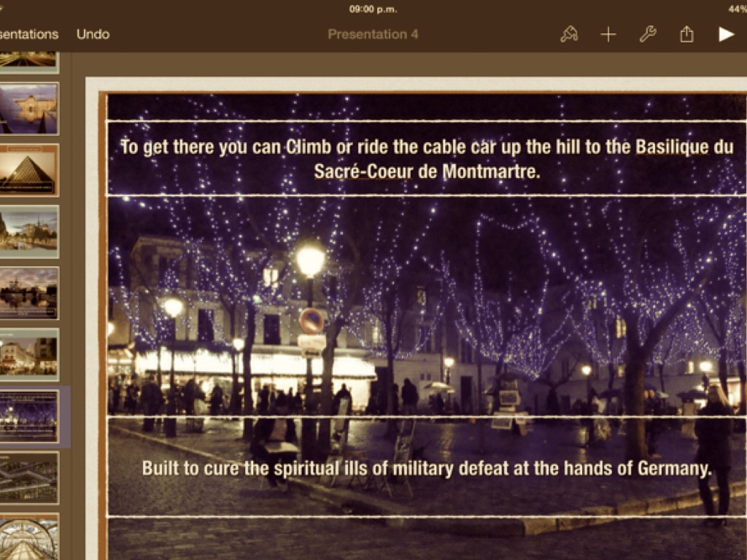The image size is (747, 560).
Task: Open the Format paintbrush panel
Action: tap(569, 34)
